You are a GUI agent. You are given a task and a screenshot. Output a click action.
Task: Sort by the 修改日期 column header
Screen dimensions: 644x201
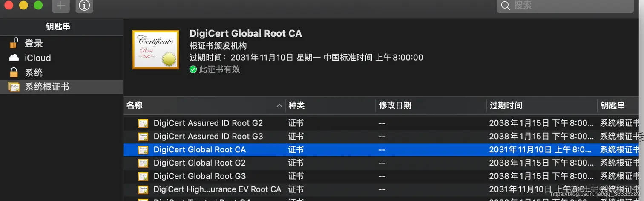point(431,105)
